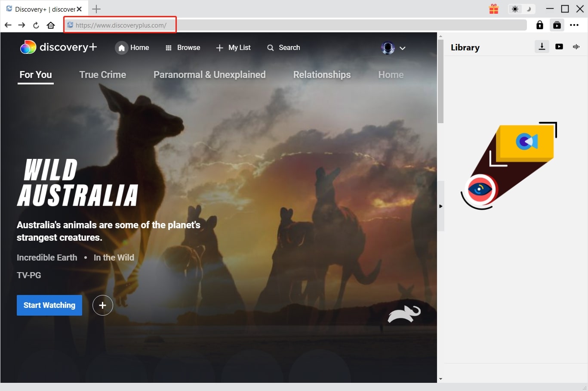The height and width of the screenshot is (391, 588).
Task: Collapse the Library side panel
Action: pos(440,206)
